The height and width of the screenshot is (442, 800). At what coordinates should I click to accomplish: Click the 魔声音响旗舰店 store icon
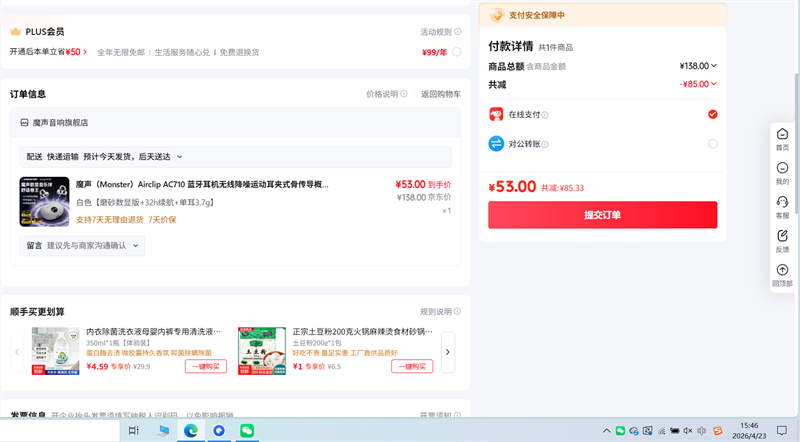pyautogui.click(x=24, y=122)
